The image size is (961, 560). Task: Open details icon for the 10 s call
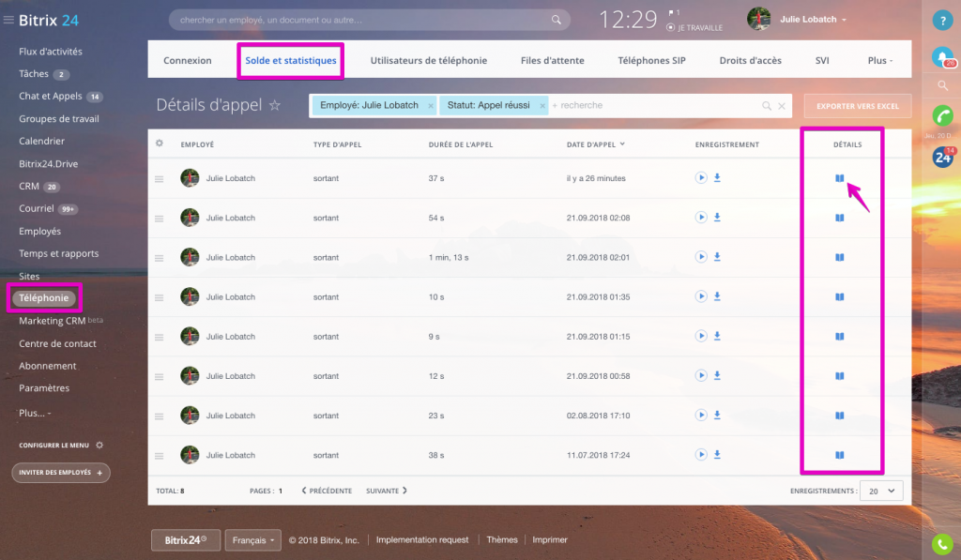click(840, 296)
